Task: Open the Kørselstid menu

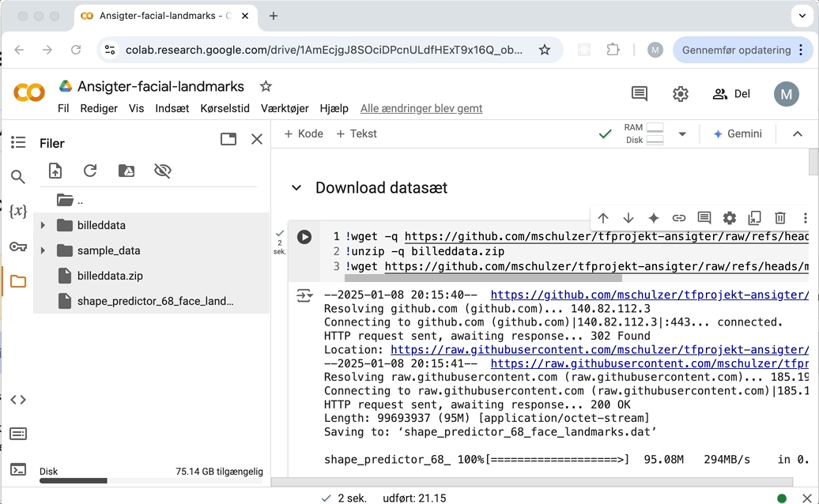Action: click(x=225, y=108)
